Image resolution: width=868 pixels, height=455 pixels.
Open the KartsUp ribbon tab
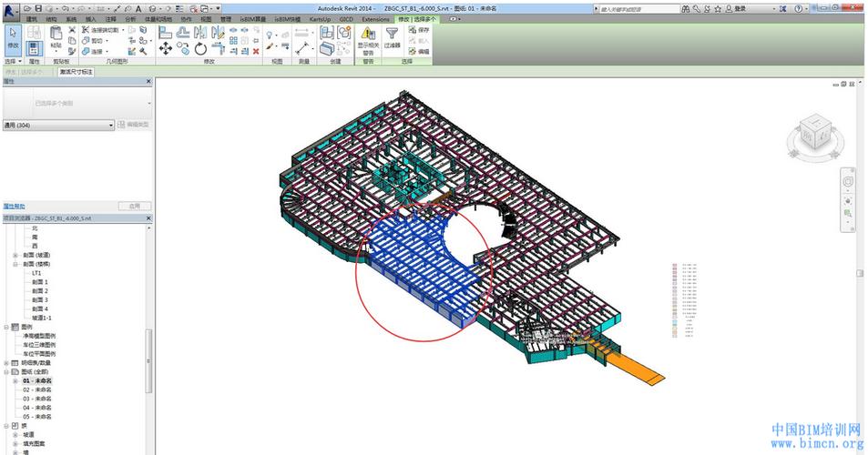[320, 19]
